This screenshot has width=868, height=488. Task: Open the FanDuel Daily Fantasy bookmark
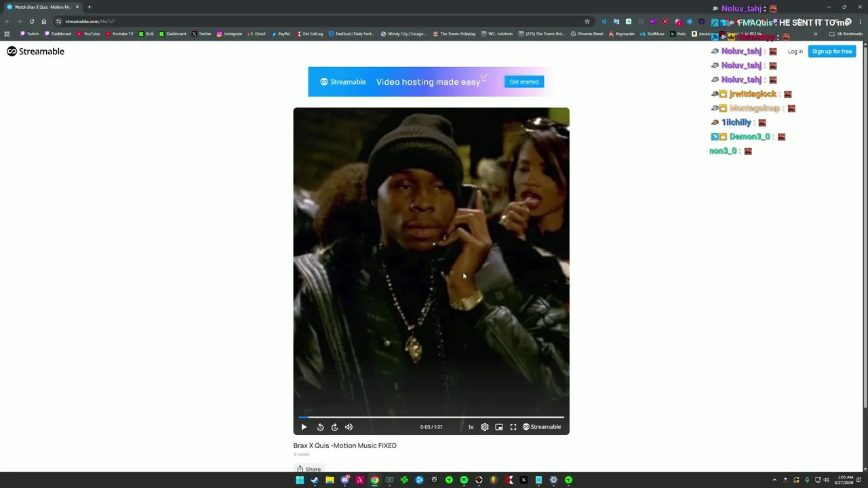pyautogui.click(x=351, y=34)
